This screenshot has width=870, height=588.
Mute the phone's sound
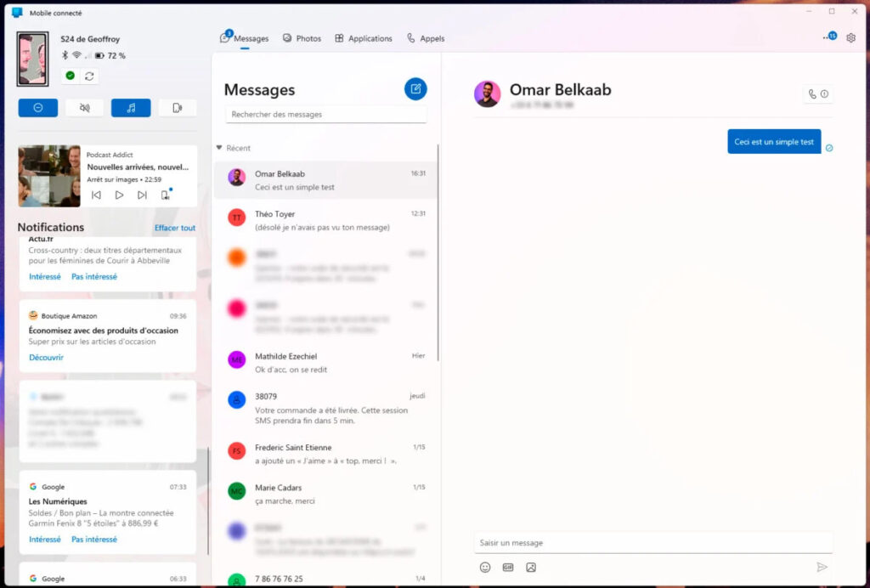click(x=83, y=107)
